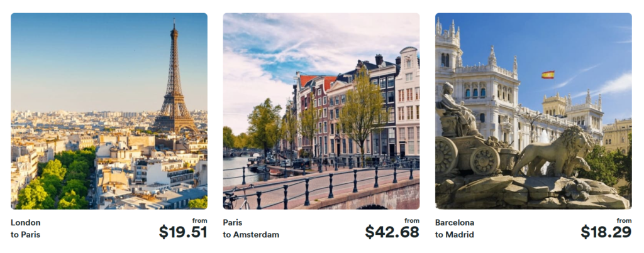The width and height of the screenshot is (644, 253).
Task: Click the "to Amsterdam" destination text
Action: click(x=251, y=235)
